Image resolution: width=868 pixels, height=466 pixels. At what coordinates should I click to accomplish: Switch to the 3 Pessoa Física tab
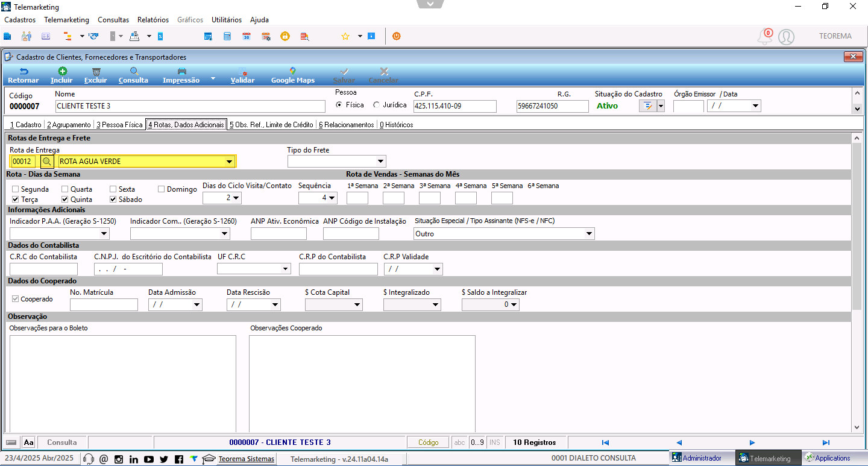tap(119, 125)
